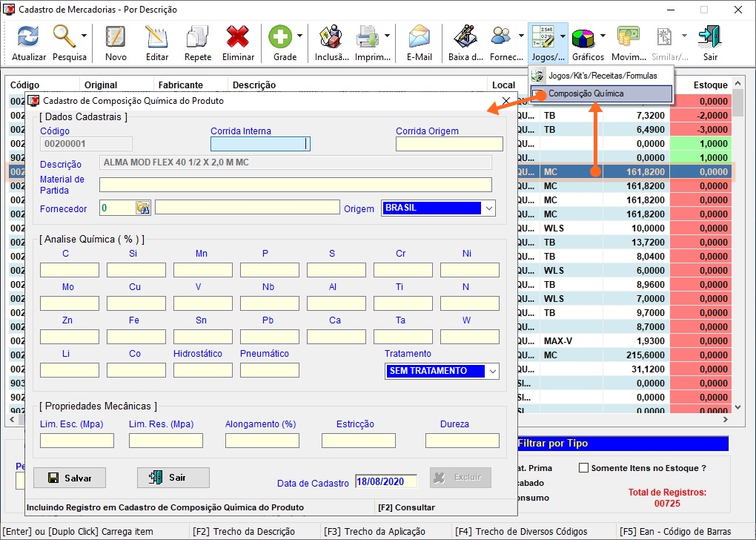Open the E-Mail envelope icon

(x=420, y=37)
